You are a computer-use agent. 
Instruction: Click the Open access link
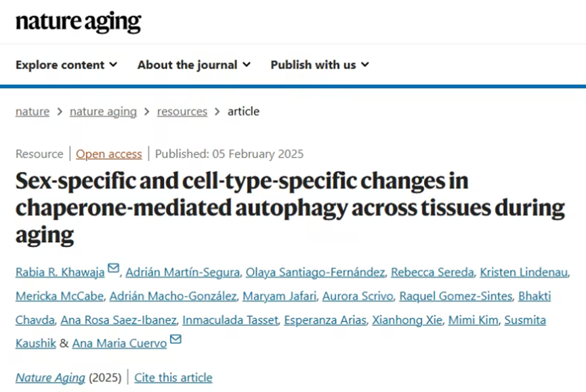109,154
